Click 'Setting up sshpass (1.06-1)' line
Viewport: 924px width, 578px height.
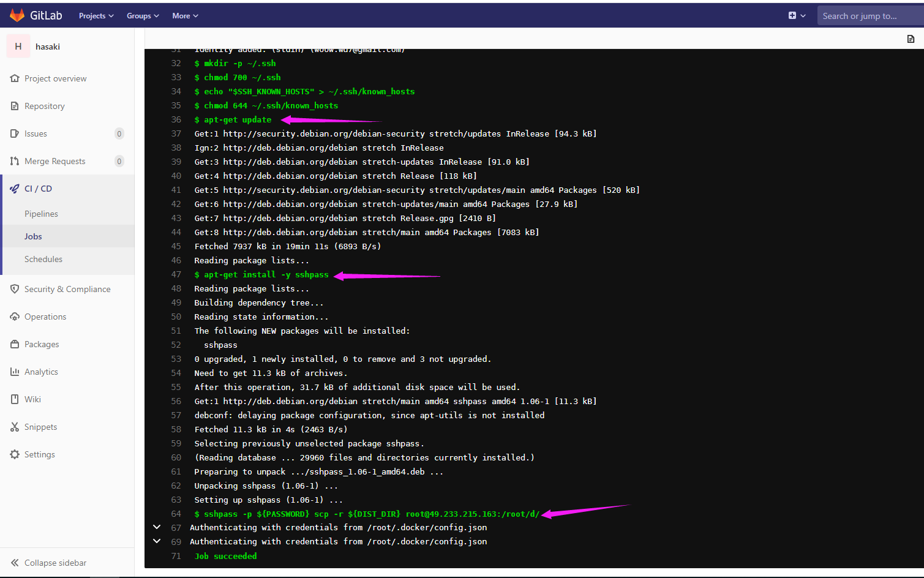pos(268,500)
